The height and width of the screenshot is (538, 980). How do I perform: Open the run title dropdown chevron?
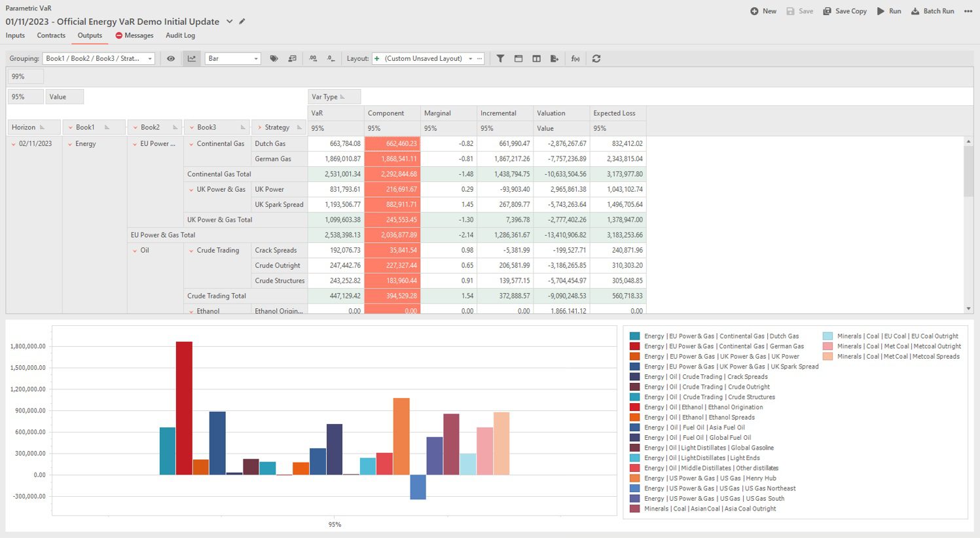[x=230, y=22]
